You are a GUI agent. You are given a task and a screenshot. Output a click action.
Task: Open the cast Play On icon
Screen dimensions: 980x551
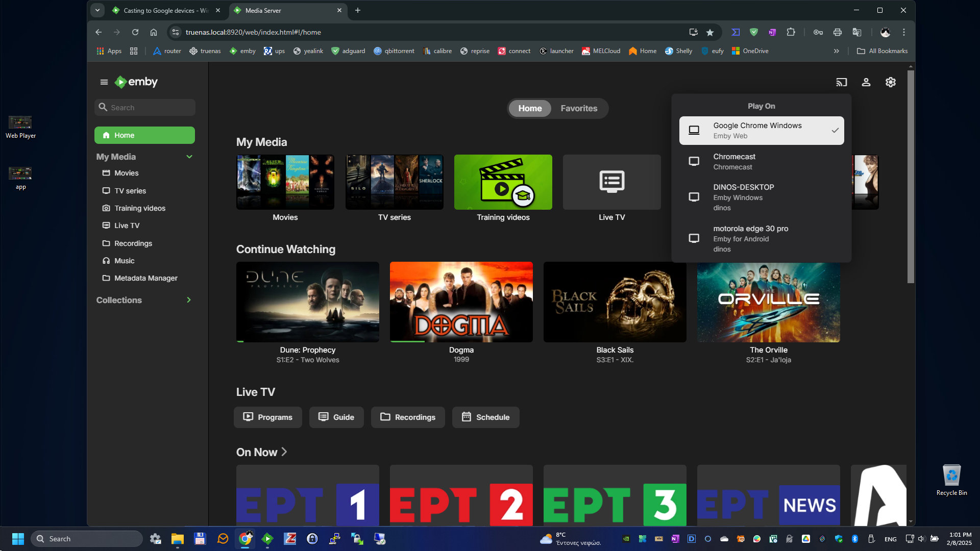point(841,82)
